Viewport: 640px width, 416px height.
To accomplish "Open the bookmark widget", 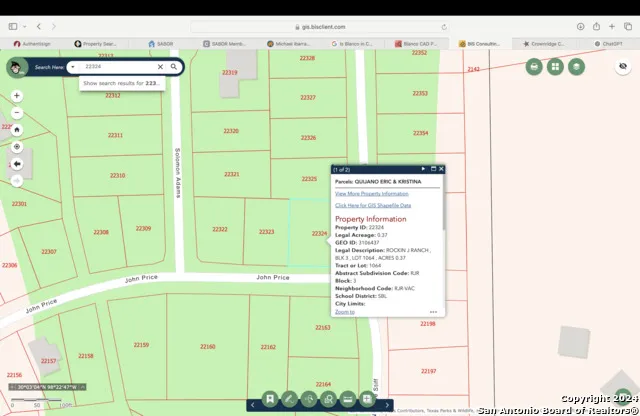I will [x=270, y=399].
